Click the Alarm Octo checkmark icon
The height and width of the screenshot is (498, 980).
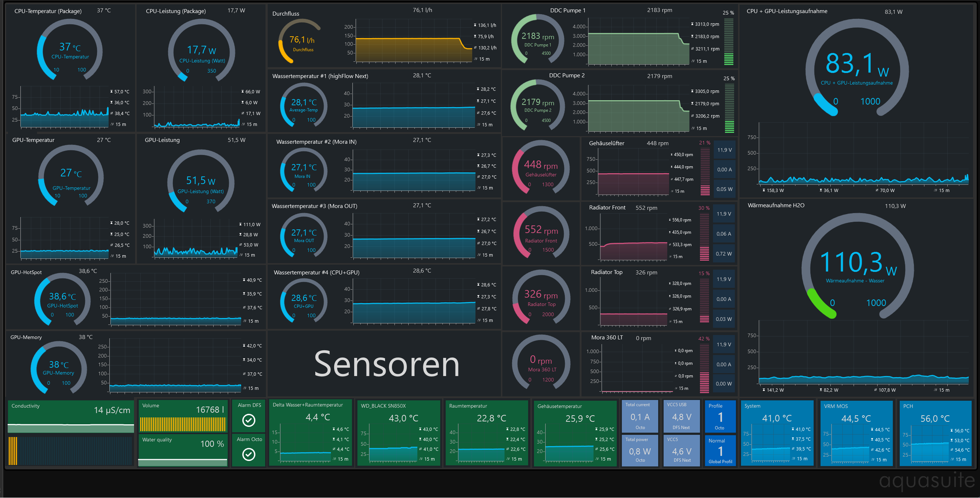249,454
